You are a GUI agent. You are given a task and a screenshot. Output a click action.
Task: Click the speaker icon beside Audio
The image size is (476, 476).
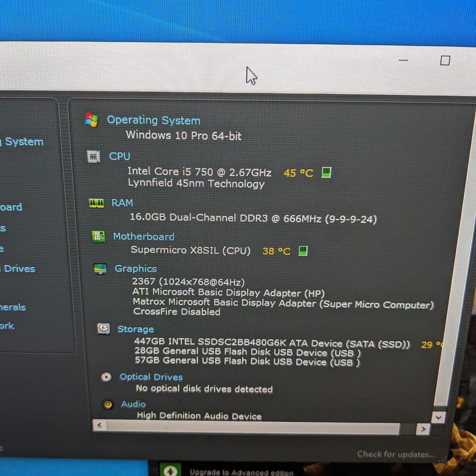(x=108, y=404)
